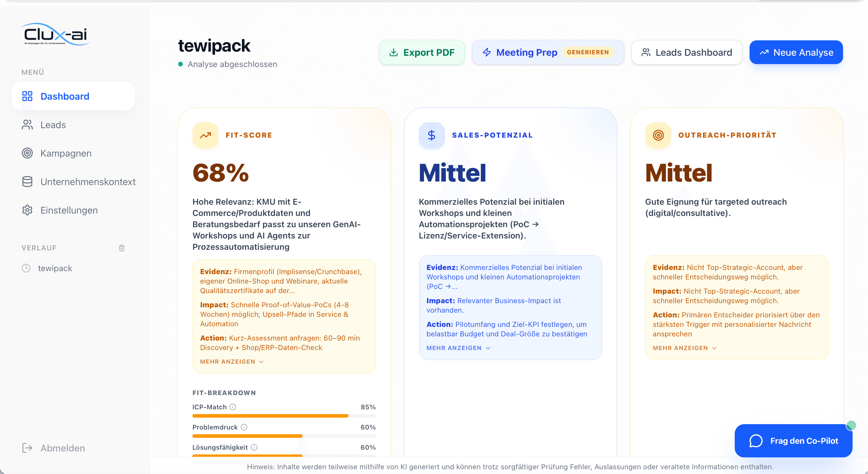Open the Co-Pilot chat bubble icon
The image size is (868, 474).
pyautogui.click(x=756, y=441)
